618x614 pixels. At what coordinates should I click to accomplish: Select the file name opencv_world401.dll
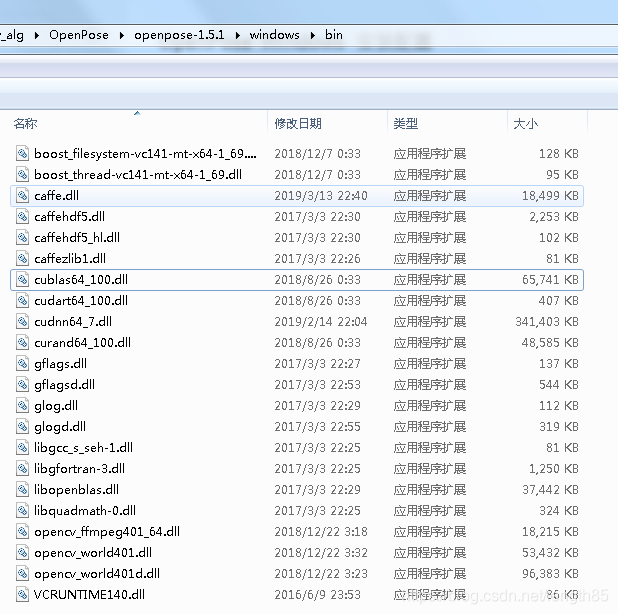[93, 553]
